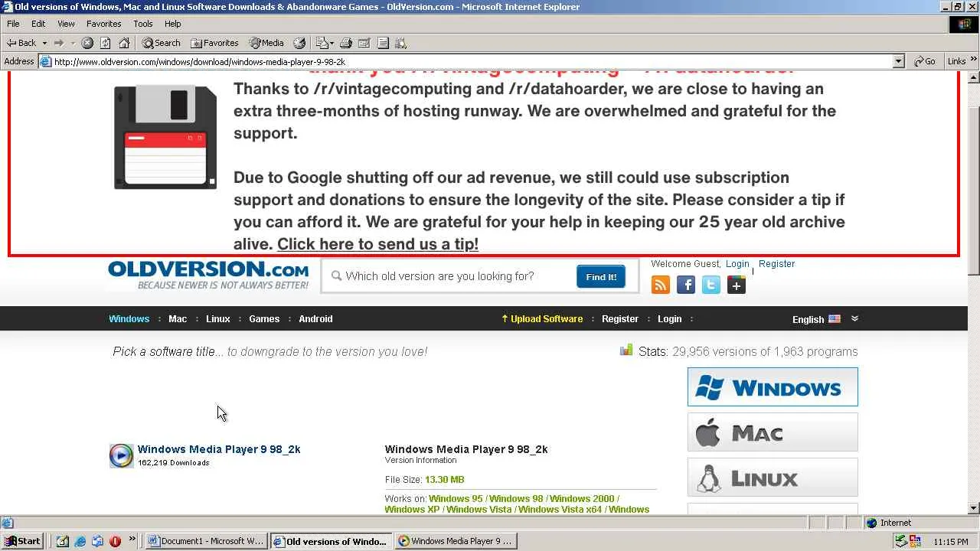Click the Stats bar chart icon

626,350
